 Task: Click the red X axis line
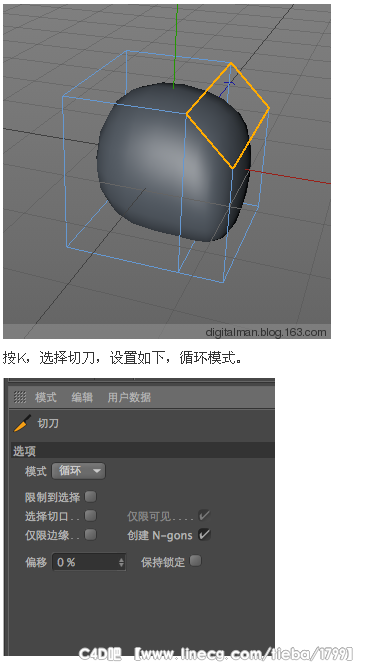pos(288,177)
